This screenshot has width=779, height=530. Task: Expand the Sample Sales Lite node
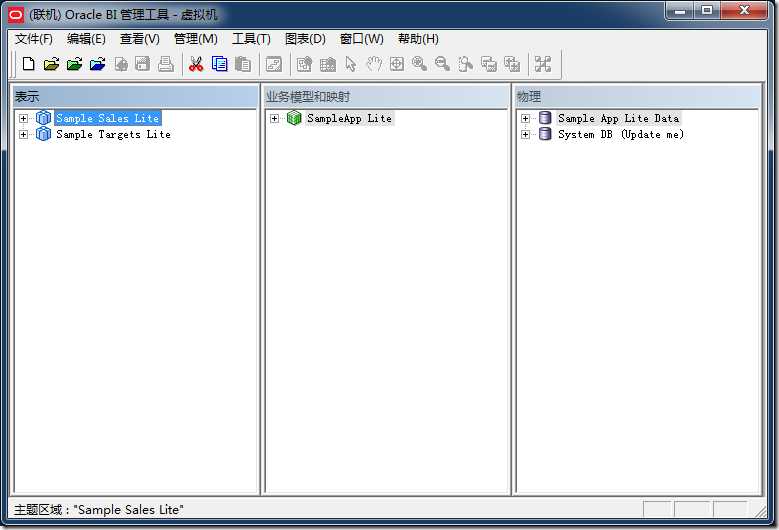[x=23, y=118]
